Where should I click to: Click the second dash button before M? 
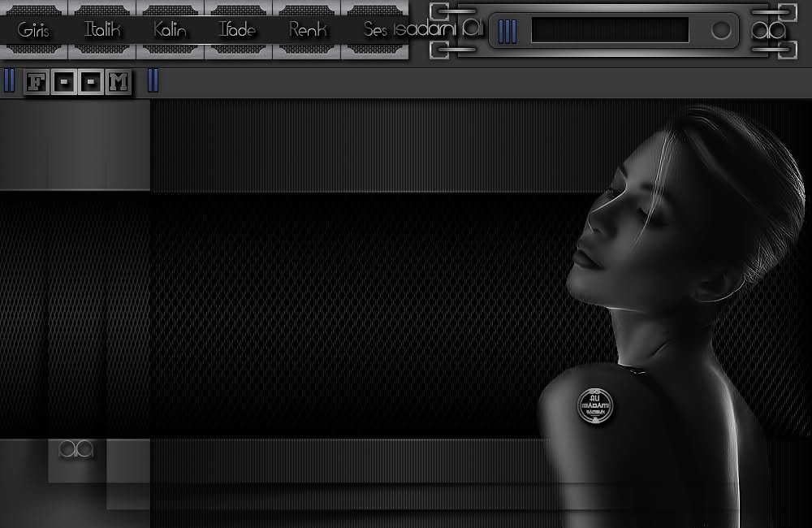(91, 82)
